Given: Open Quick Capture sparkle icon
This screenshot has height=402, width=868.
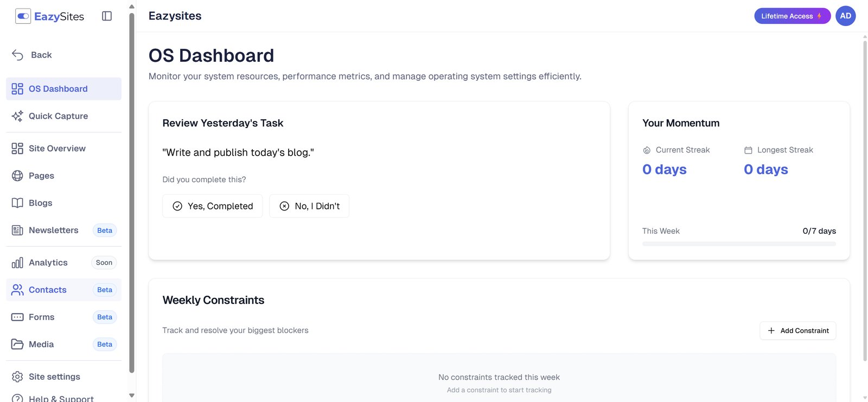Looking at the screenshot, I should pos(17,116).
